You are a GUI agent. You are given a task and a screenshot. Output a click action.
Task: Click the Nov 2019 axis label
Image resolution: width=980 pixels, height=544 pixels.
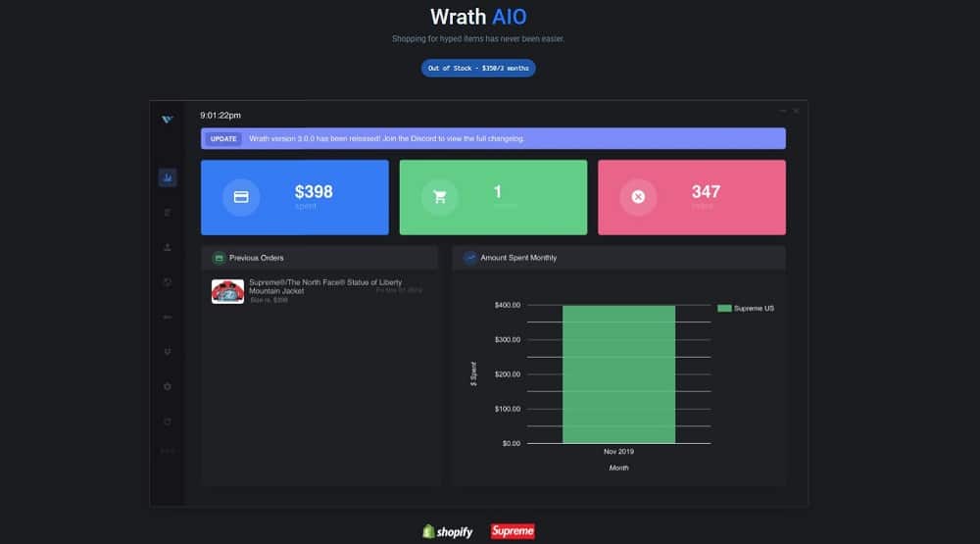tap(618, 452)
